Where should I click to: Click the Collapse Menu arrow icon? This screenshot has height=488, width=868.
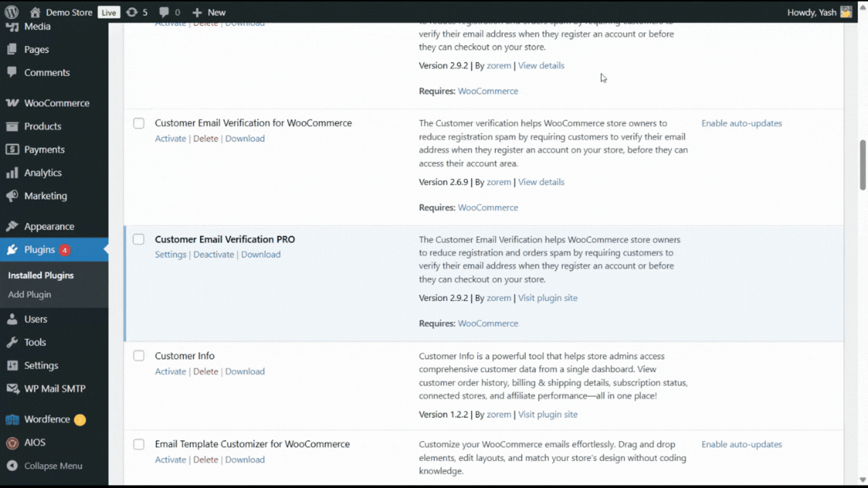coord(12,466)
